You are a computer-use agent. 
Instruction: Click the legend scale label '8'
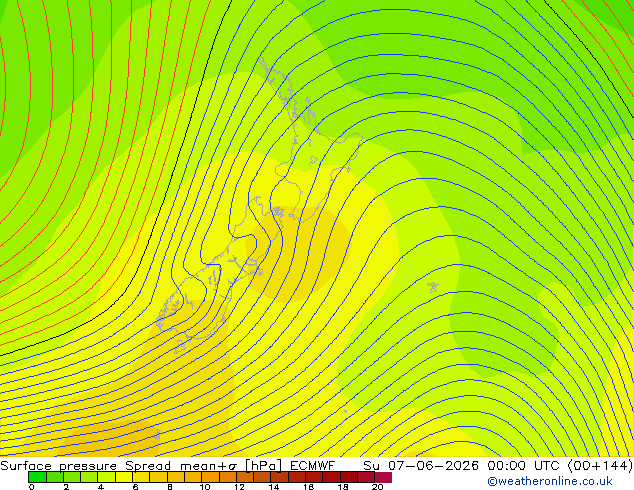coord(170,487)
